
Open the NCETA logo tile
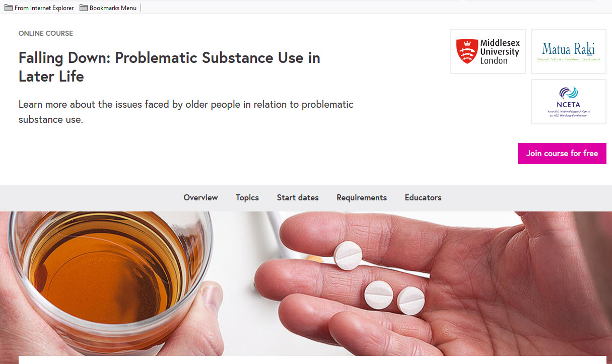point(568,102)
